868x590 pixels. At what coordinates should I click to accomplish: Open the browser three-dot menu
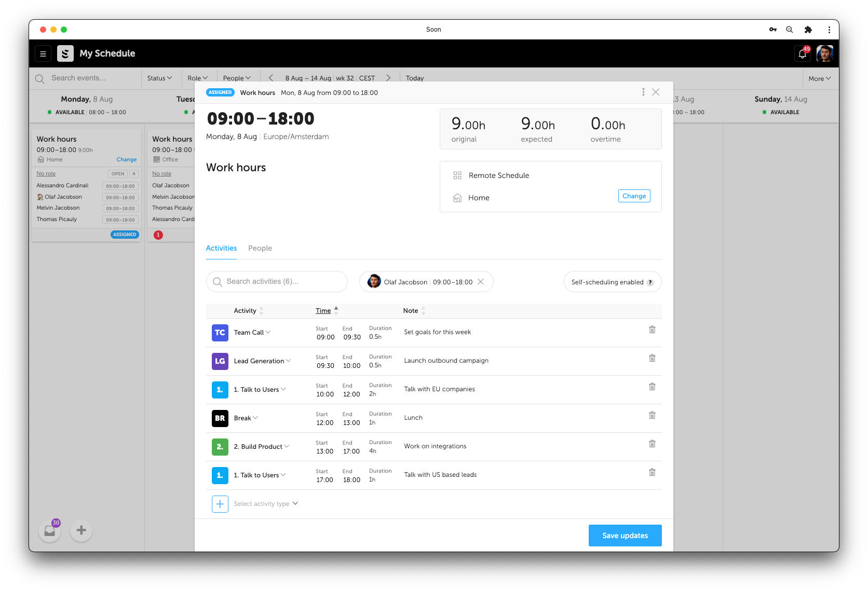point(829,30)
